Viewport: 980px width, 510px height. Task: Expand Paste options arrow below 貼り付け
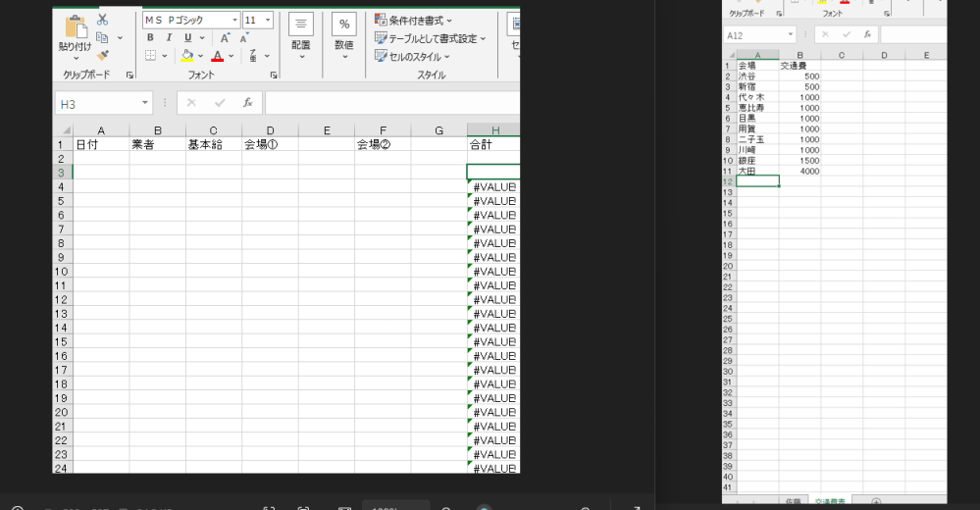76,58
